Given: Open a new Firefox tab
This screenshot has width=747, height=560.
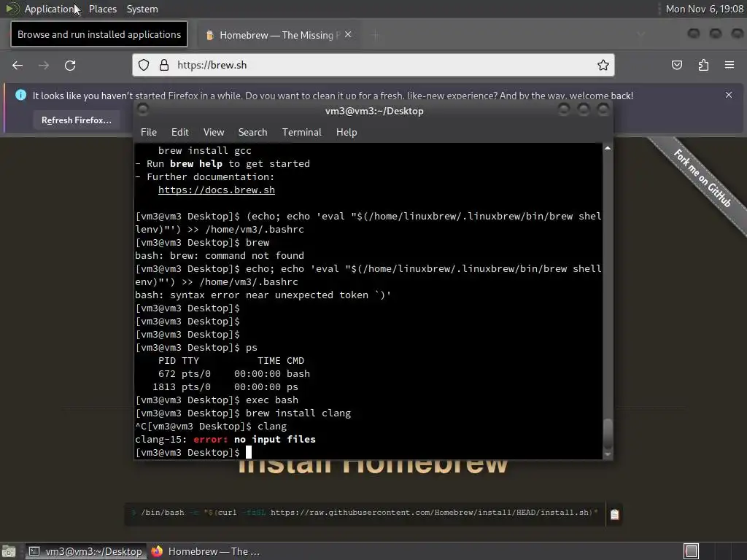Looking at the screenshot, I should click(x=376, y=35).
